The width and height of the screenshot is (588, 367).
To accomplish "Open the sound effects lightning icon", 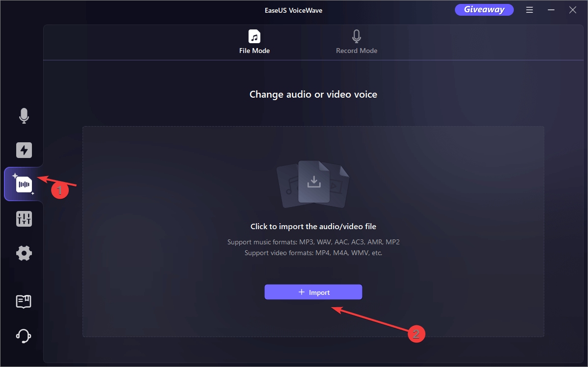I will tap(24, 150).
